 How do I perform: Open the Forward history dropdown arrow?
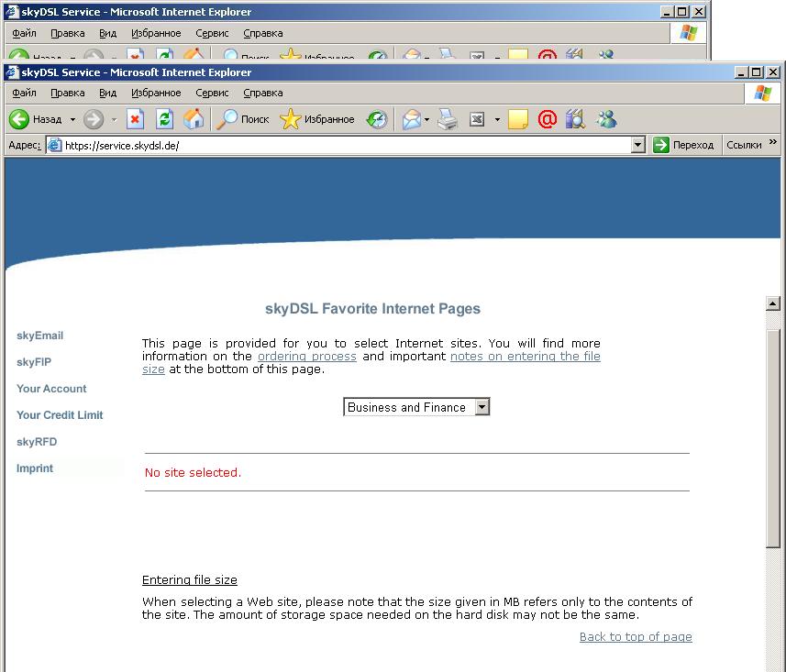114,119
